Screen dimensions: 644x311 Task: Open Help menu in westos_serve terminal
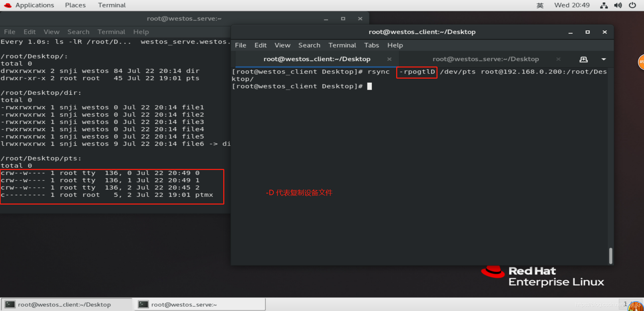[141, 32]
